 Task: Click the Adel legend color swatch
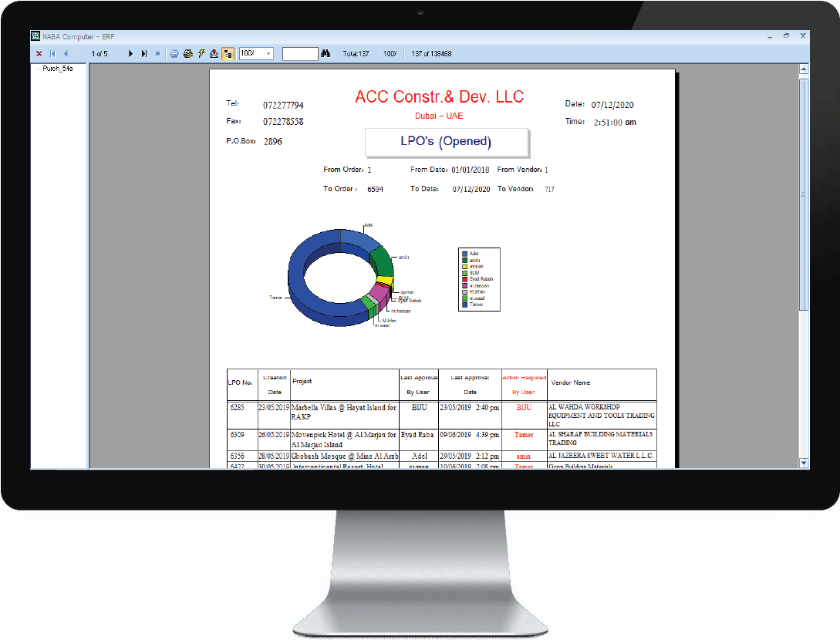pyautogui.click(x=464, y=254)
